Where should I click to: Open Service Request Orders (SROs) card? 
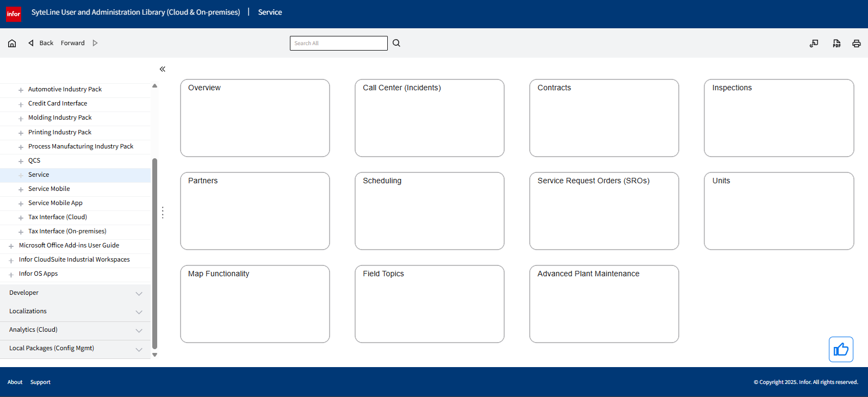[x=604, y=211]
